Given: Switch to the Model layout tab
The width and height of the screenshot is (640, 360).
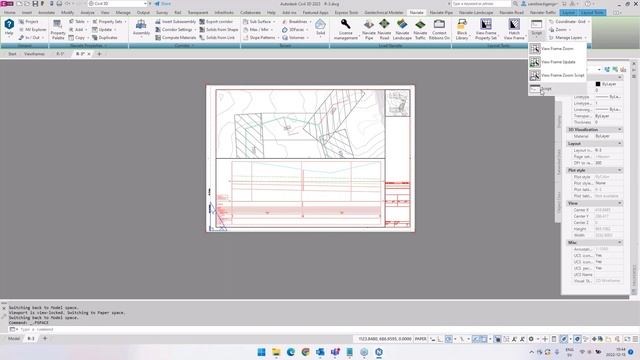Looking at the screenshot, I should click(x=14, y=339).
